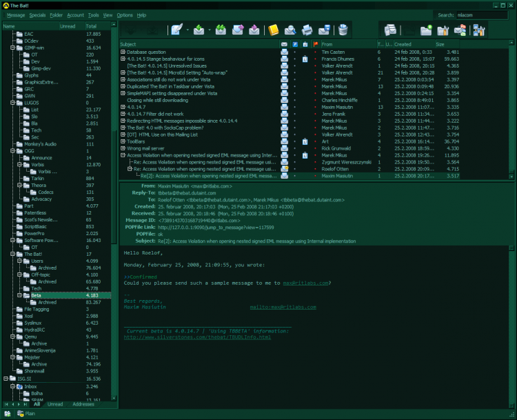Collapse the Software Pow... folder
This screenshot has width=517, height=420.
coord(12,241)
